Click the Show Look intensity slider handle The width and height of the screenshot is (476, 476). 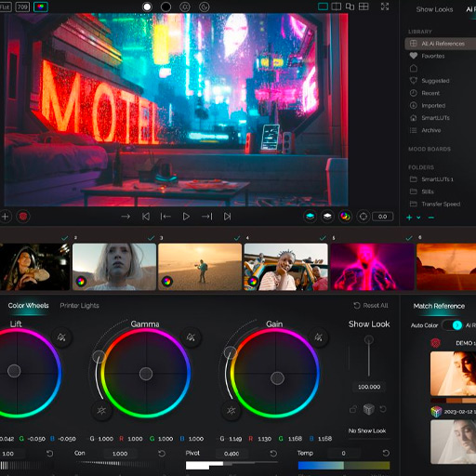click(x=369, y=340)
